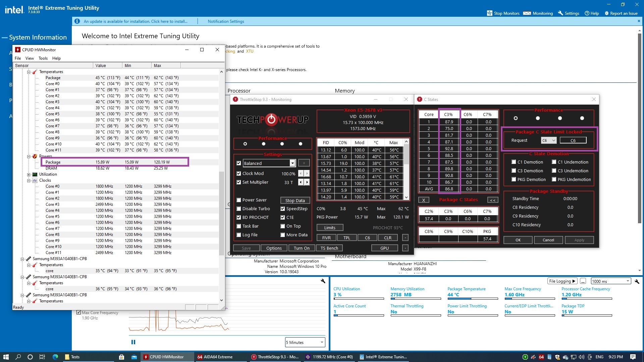Click the Windows Start button

coord(6,357)
